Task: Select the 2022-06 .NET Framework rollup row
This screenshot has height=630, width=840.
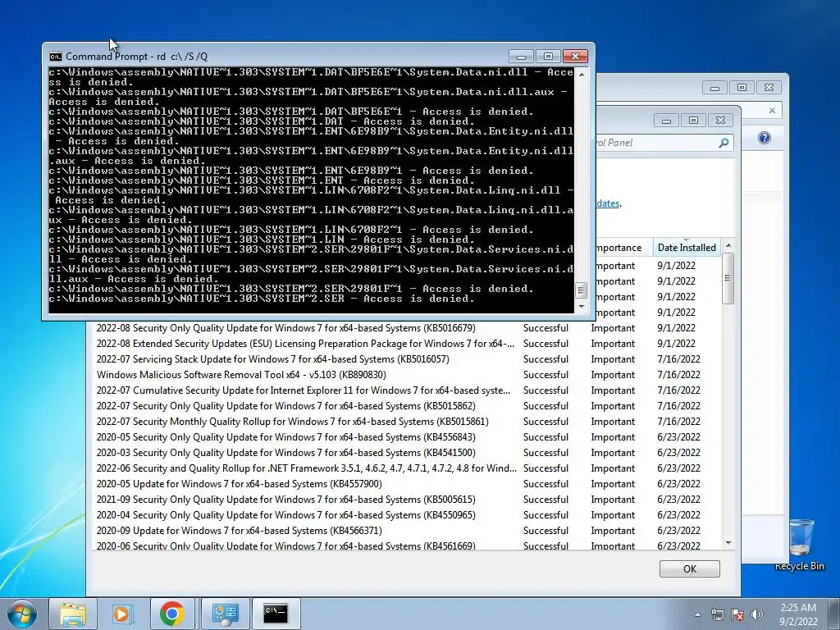Action: click(x=405, y=468)
